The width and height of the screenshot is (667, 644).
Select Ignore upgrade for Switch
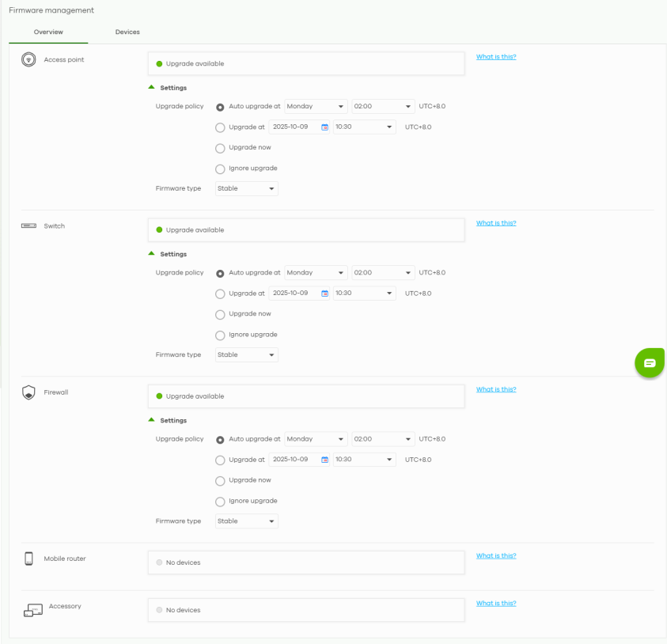(220, 335)
